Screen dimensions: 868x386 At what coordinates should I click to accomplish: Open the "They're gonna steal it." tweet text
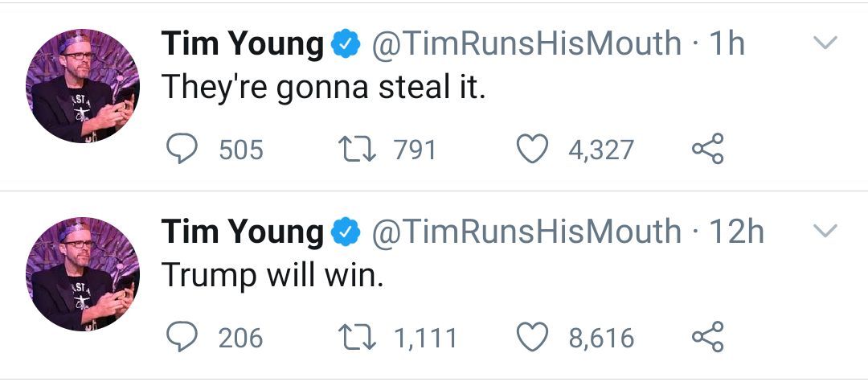[x=324, y=87]
